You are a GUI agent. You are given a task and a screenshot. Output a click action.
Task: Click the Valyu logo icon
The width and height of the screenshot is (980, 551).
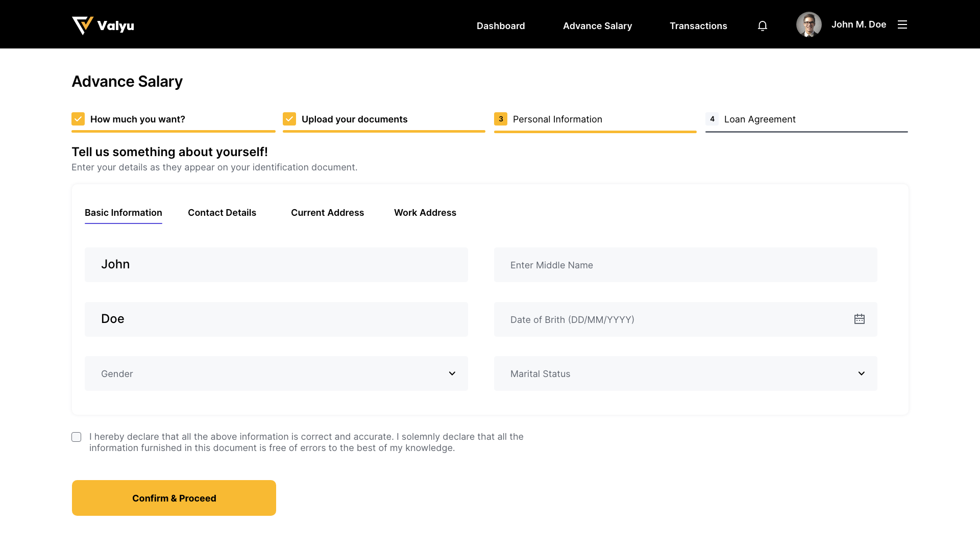(x=82, y=25)
